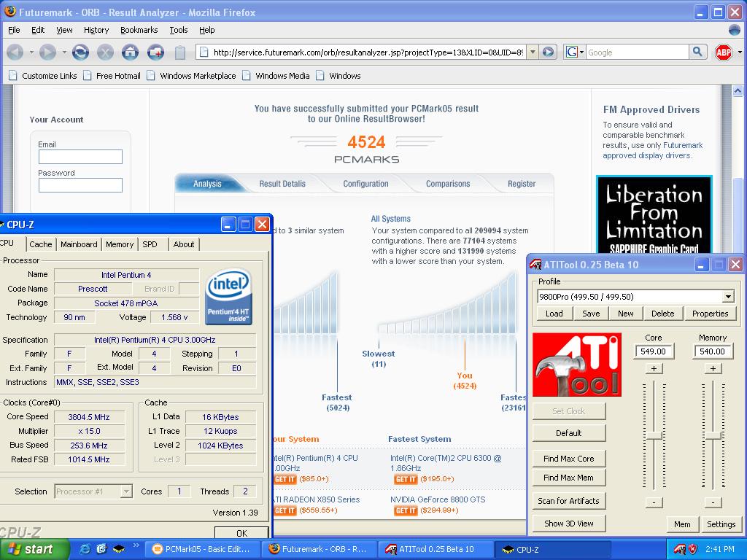Click Load profile button in ATITool
The width and height of the screenshot is (747, 560).
coord(554,314)
